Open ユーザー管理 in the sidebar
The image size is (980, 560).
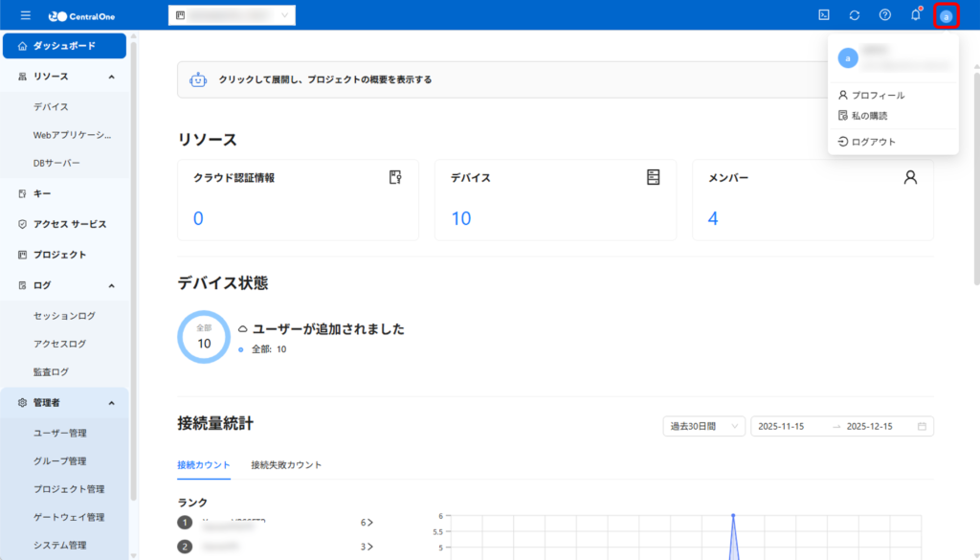point(60,434)
